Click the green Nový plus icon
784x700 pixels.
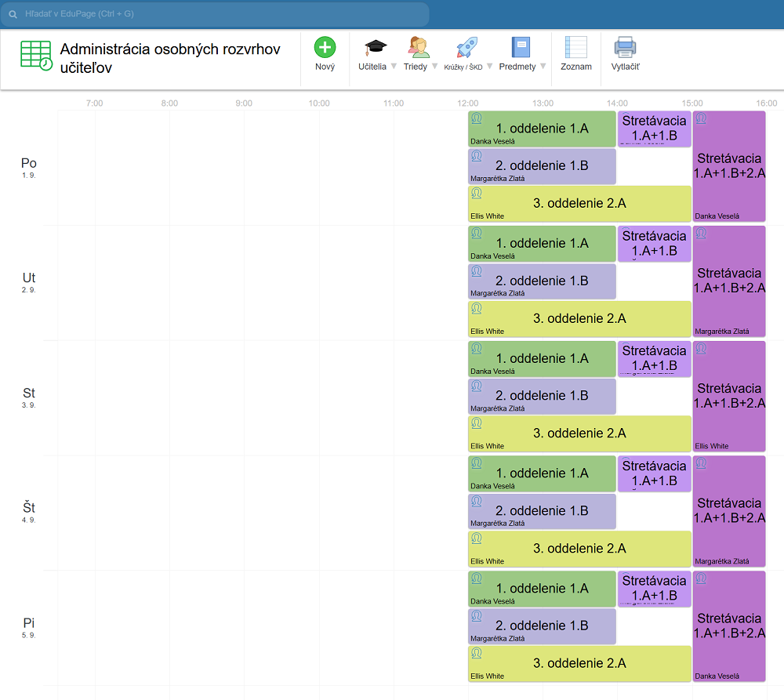pyautogui.click(x=325, y=48)
